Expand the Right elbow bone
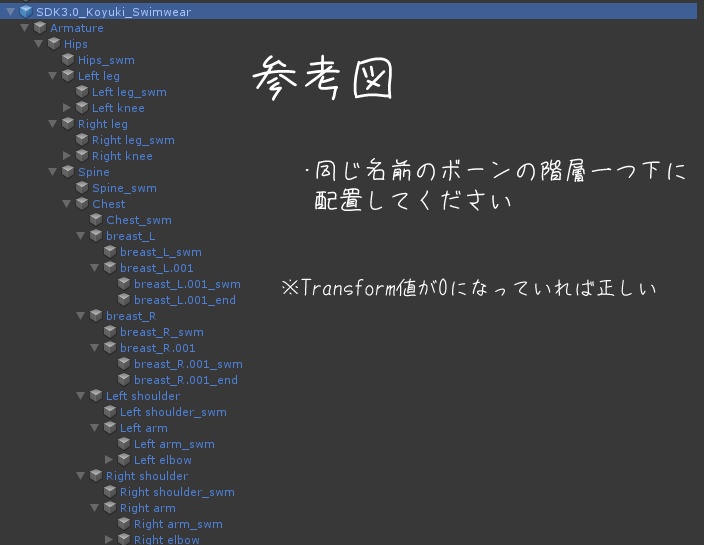The height and width of the screenshot is (545, 704). (x=109, y=539)
